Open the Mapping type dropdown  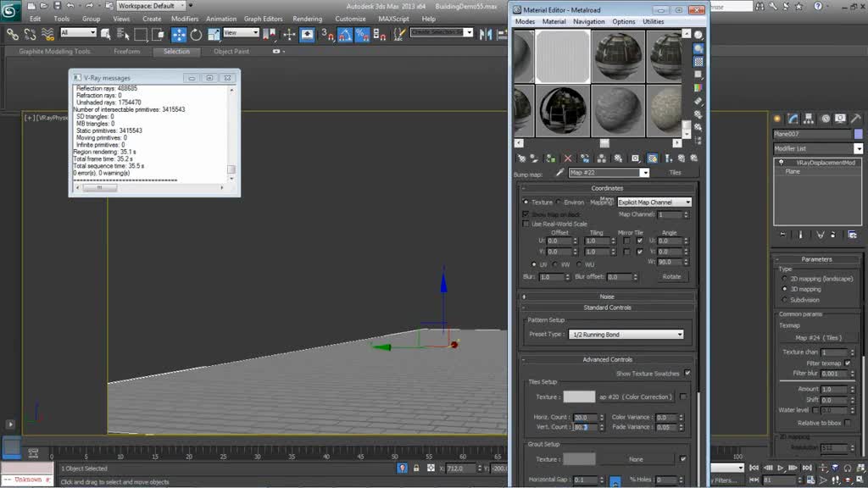coord(654,202)
